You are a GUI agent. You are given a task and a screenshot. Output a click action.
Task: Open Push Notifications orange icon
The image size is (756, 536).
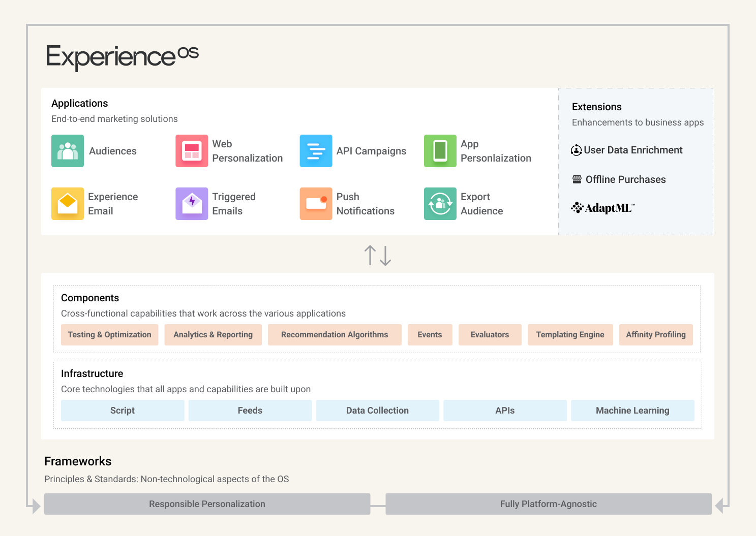316,204
